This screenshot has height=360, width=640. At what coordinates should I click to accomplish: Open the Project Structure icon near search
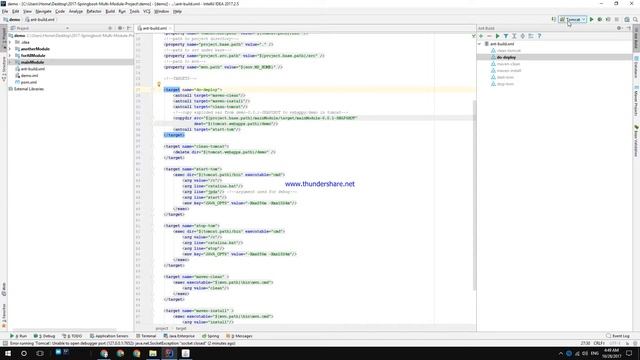click(x=627, y=20)
